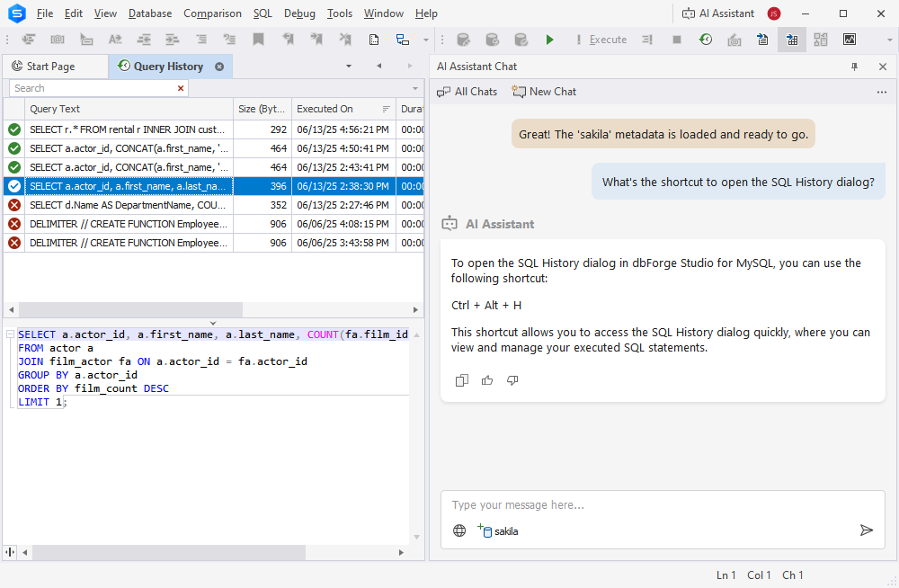Clear the search box with the red X
899x588 pixels.
point(181,88)
